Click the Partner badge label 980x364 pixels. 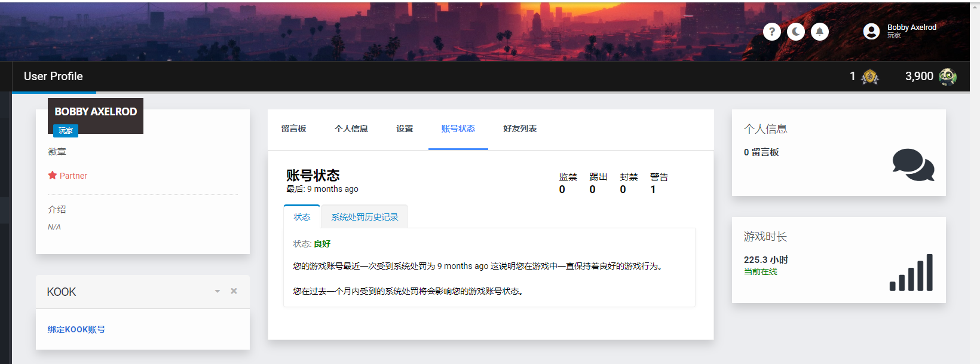pos(73,176)
